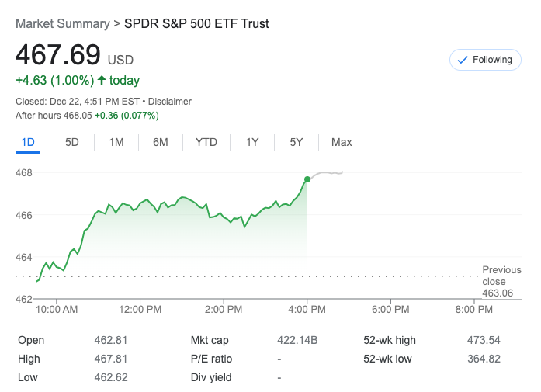Image resolution: width=541 pixels, height=392 pixels.
Task: Click the green closing price dot
Action: tap(307, 179)
